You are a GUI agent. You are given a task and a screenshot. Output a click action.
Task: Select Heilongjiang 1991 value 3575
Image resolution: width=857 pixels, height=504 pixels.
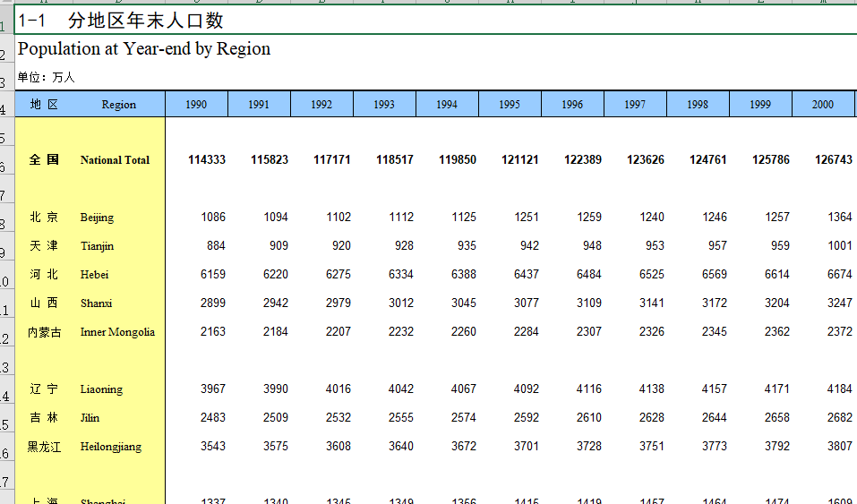276,446
